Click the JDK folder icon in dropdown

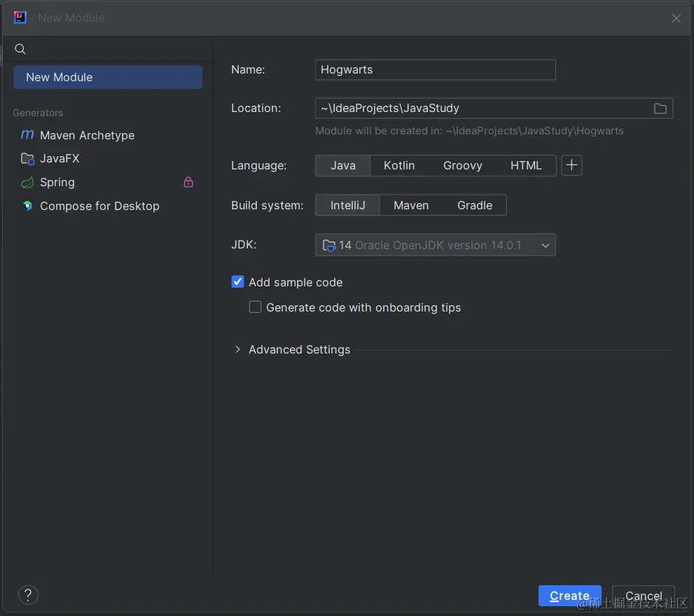(329, 245)
